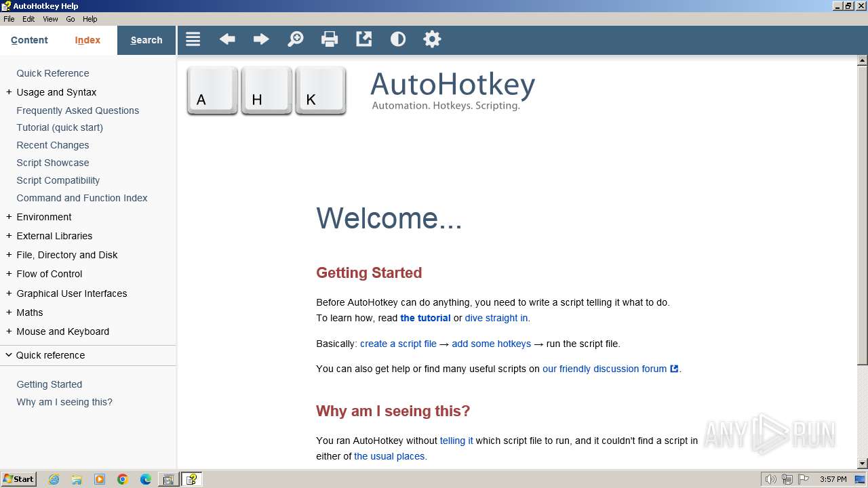Switch to the Search tab
Viewport: 868px width, 488px height.
[x=146, y=40]
